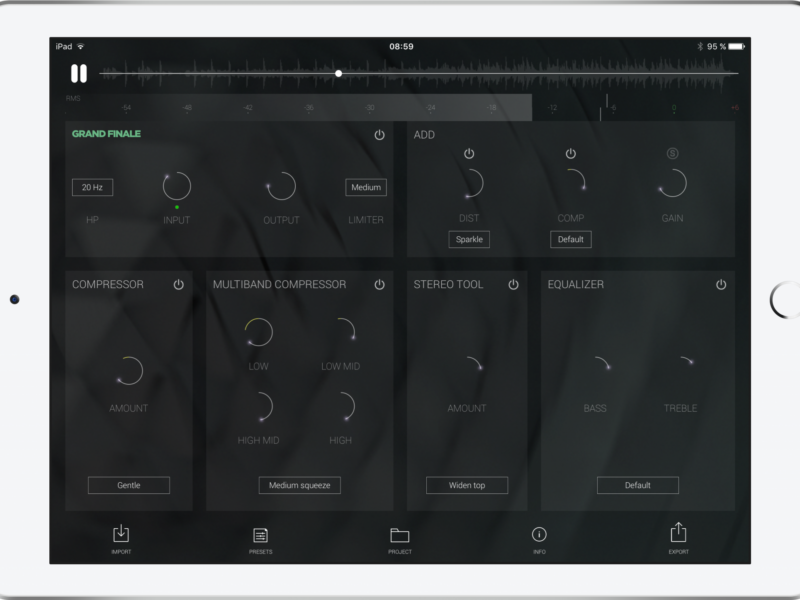Click the waveform playhead position marker
The image size is (800, 600).
(338, 73)
